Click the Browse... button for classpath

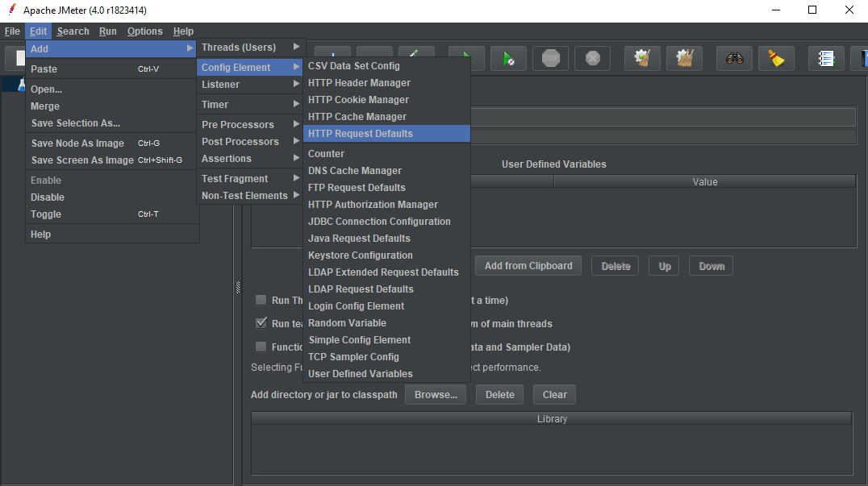[x=436, y=395]
